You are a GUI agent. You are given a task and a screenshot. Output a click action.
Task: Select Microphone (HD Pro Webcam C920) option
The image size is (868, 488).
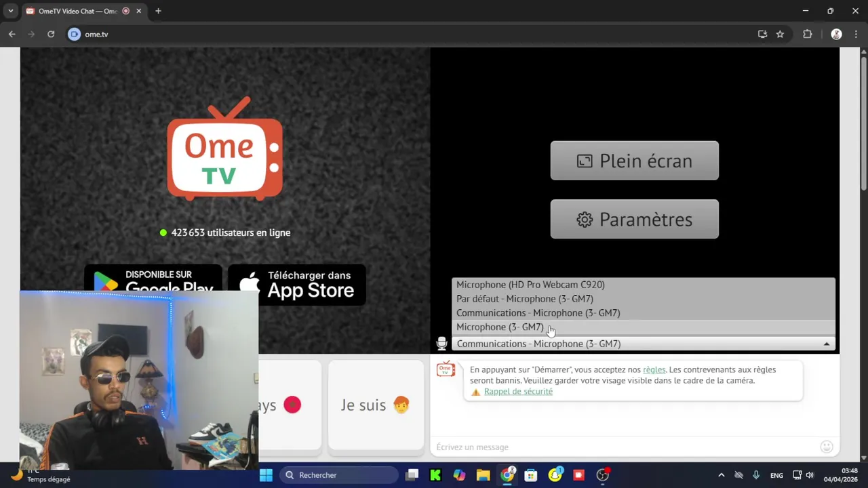tap(644, 285)
